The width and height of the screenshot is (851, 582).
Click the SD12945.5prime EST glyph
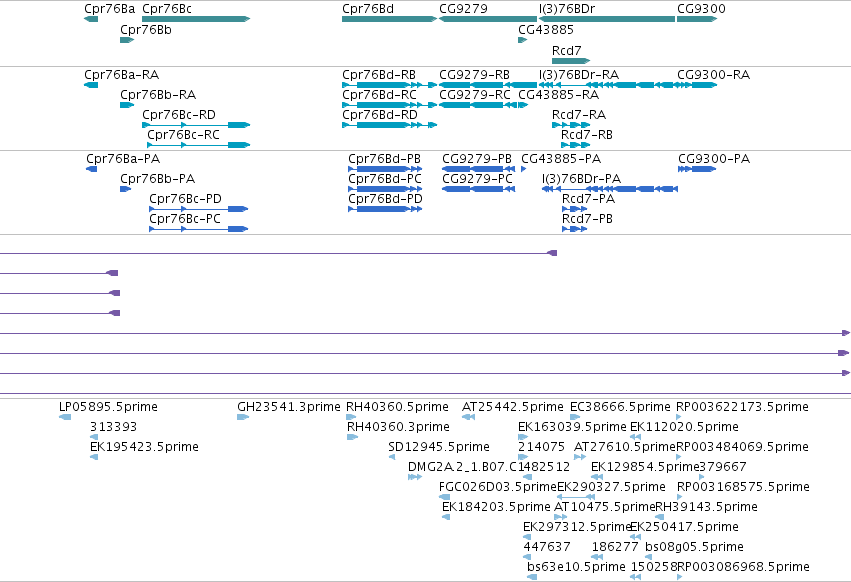(392, 457)
